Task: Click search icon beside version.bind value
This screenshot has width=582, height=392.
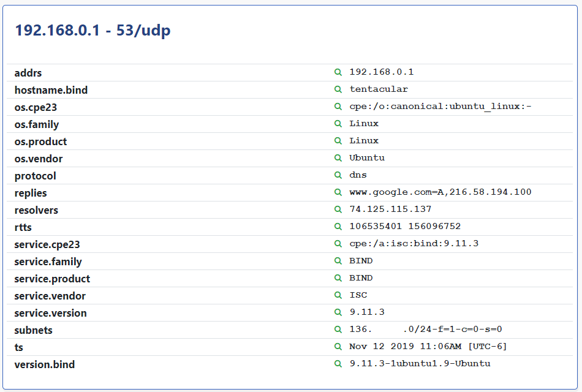Action: click(x=338, y=364)
